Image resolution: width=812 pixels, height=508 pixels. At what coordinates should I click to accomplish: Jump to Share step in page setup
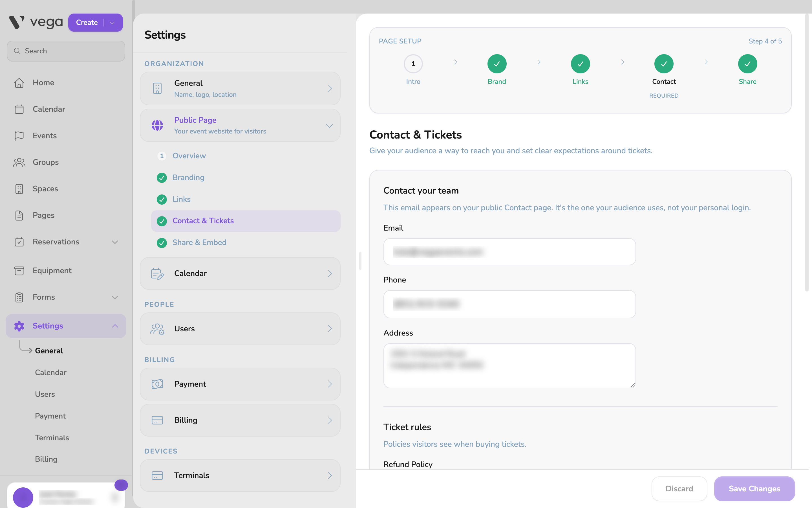point(747,64)
